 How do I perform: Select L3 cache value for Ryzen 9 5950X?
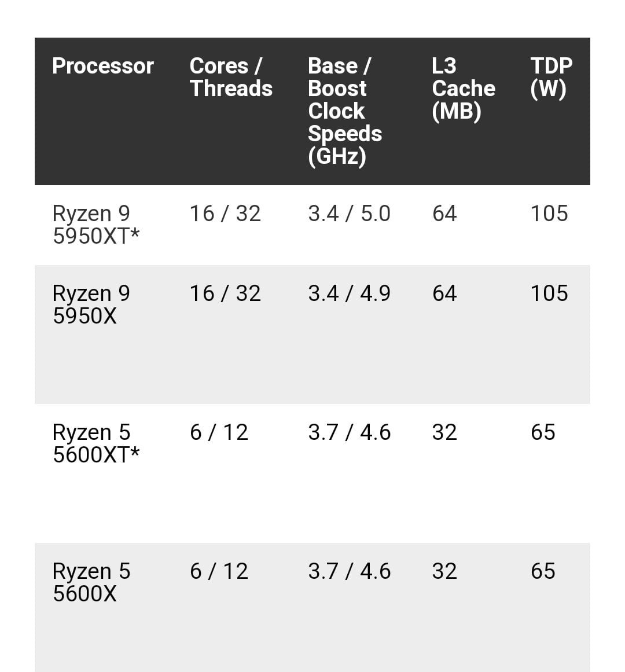(x=444, y=293)
